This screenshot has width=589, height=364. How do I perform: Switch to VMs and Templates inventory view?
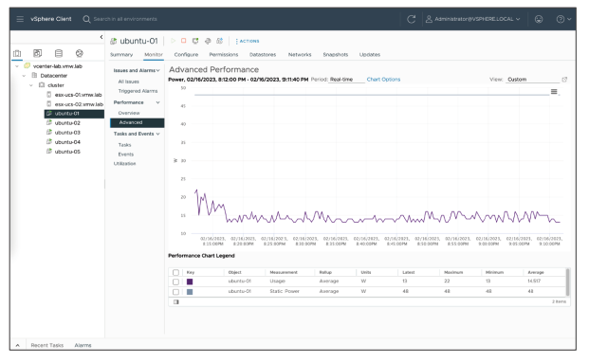(38, 53)
